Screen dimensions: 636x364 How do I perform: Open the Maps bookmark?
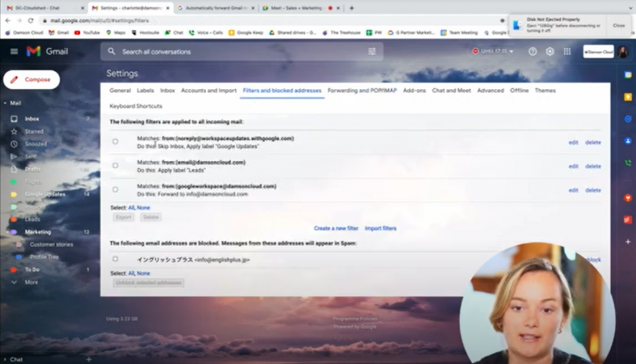coord(116,32)
